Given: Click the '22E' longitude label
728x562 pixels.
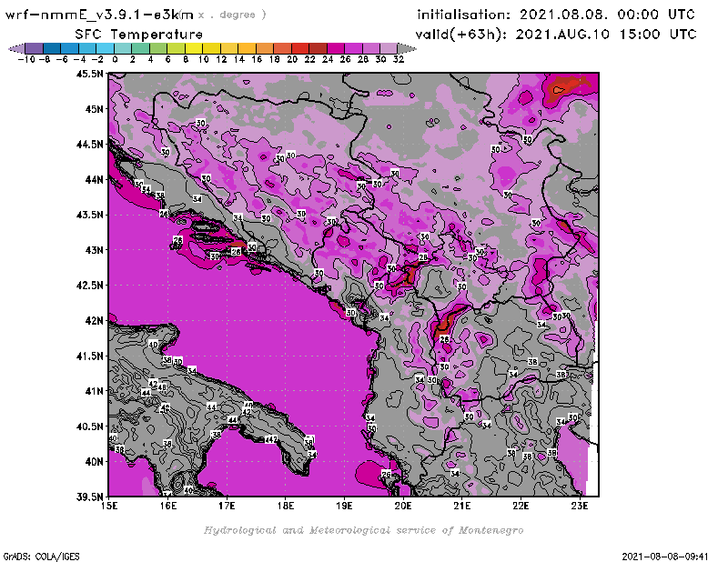Looking at the screenshot, I should coord(521,506).
